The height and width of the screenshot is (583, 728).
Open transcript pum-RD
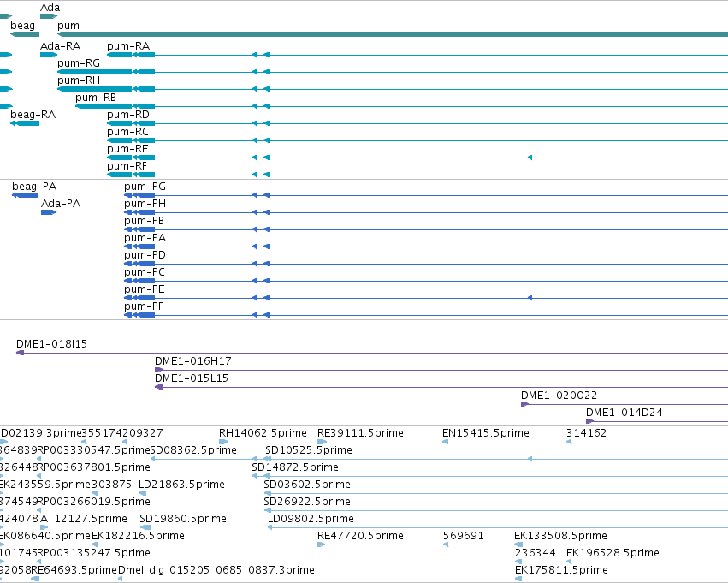tap(128, 115)
